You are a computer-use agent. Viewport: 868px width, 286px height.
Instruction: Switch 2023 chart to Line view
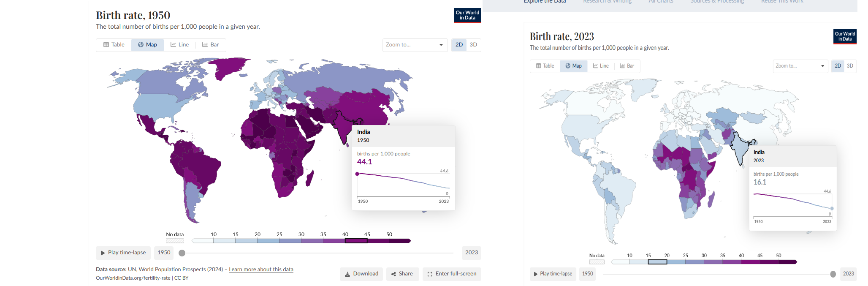(x=601, y=66)
